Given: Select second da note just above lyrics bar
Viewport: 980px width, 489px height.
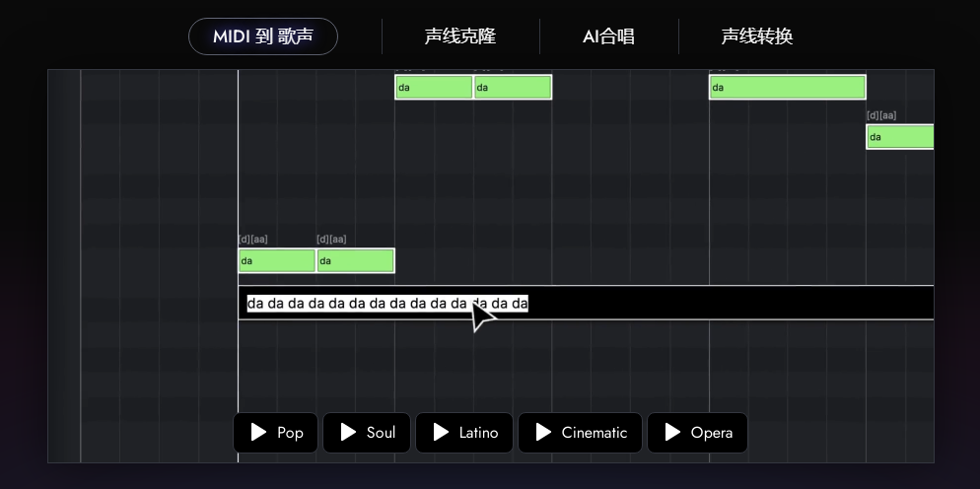Looking at the screenshot, I should tap(356, 260).
